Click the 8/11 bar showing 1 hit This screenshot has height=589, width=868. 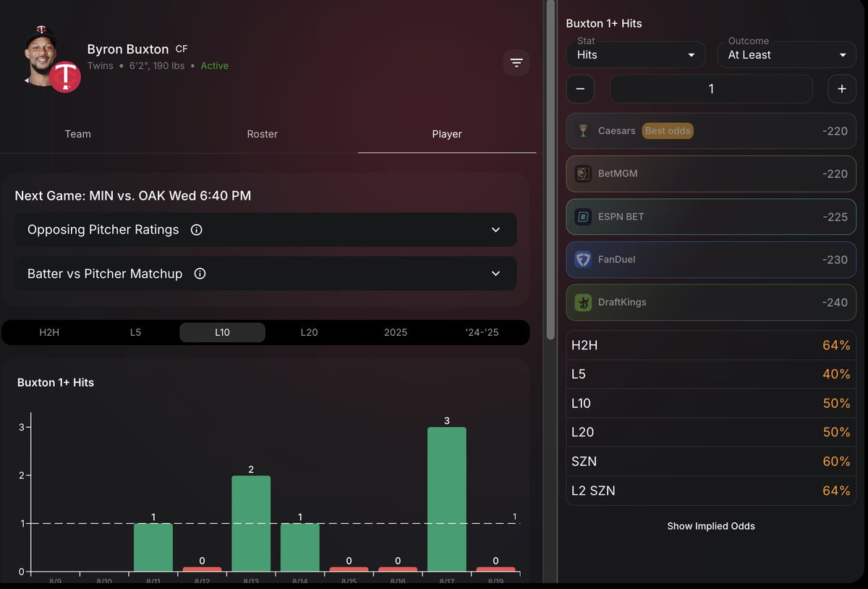coord(153,547)
